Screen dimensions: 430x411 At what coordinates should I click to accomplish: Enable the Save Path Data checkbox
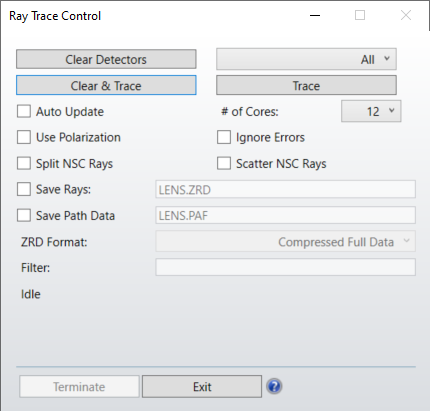click(24, 215)
